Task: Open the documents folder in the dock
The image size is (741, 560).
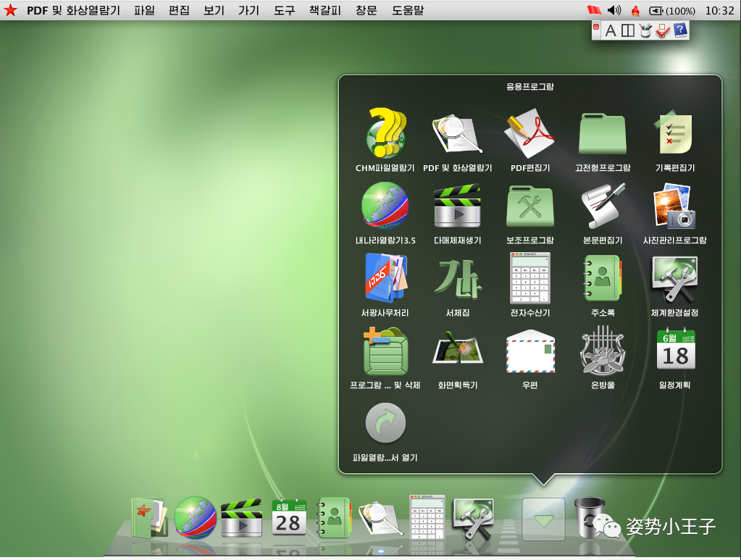Action: click(149, 518)
